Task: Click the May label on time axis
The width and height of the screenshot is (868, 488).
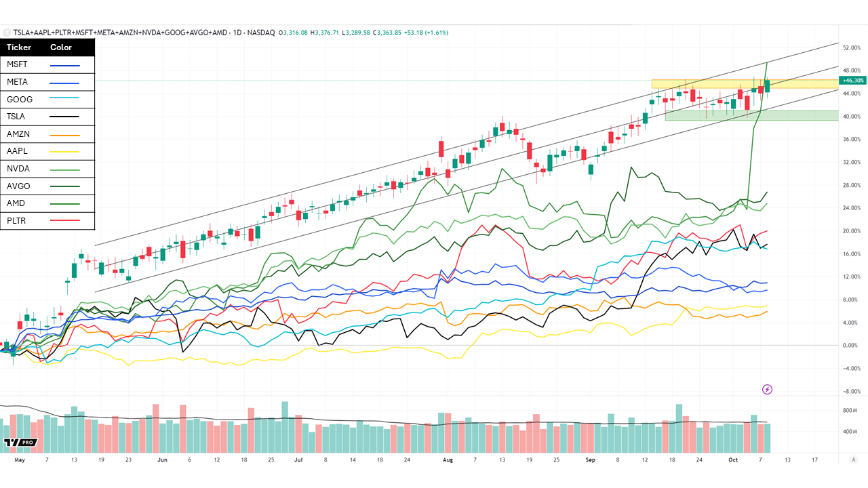Action: [19, 460]
